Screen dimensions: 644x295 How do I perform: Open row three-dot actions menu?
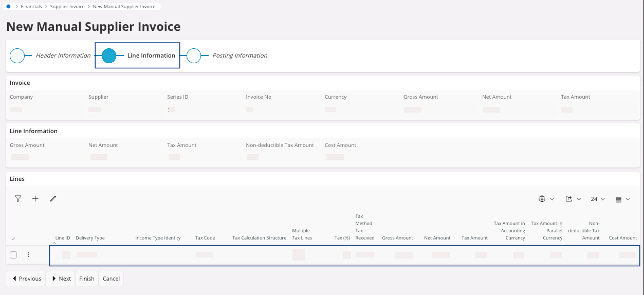[28, 255]
